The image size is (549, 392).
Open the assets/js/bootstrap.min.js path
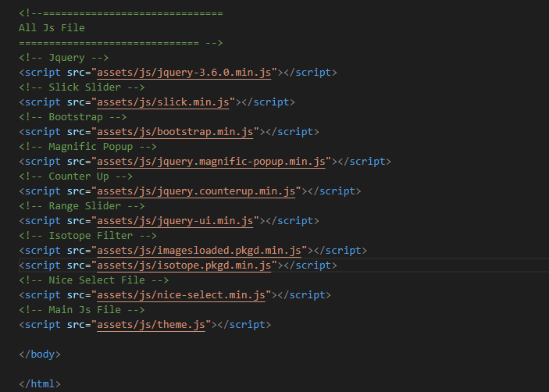point(175,132)
